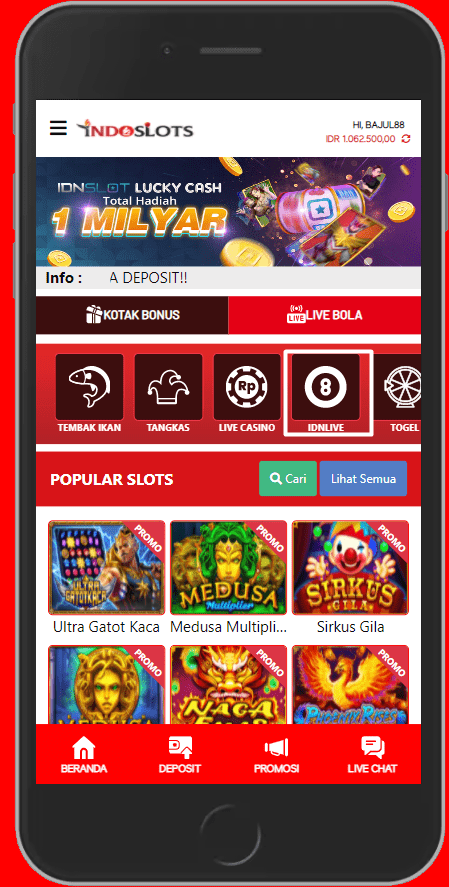Click the Lihat Semua button

tap(363, 479)
